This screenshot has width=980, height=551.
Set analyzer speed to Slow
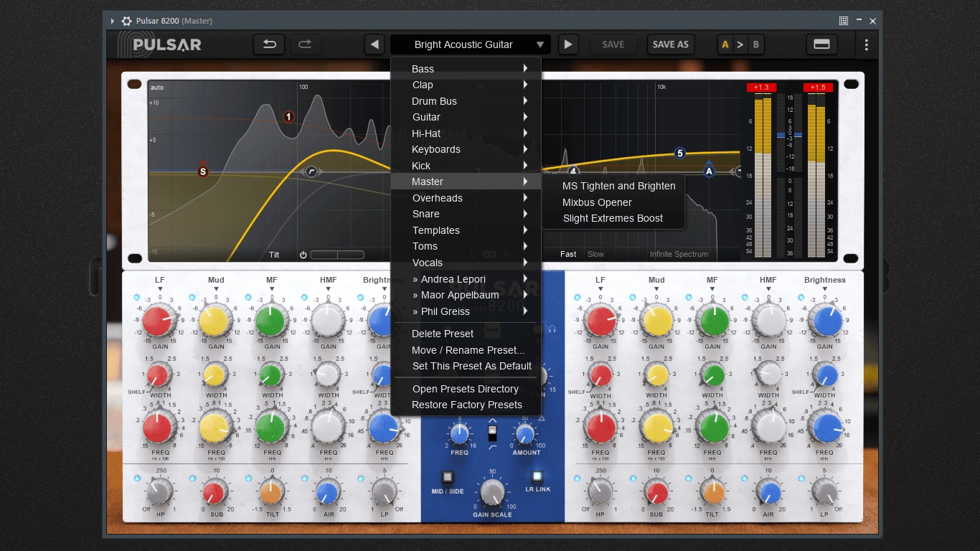pyautogui.click(x=595, y=254)
